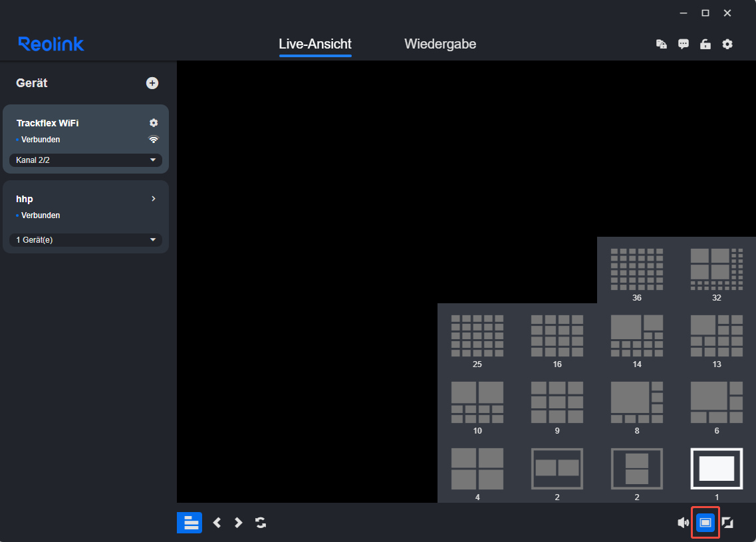This screenshot has width=756, height=542.
Task: Select the stacked 2-screen layout
Action: [x=636, y=469]
